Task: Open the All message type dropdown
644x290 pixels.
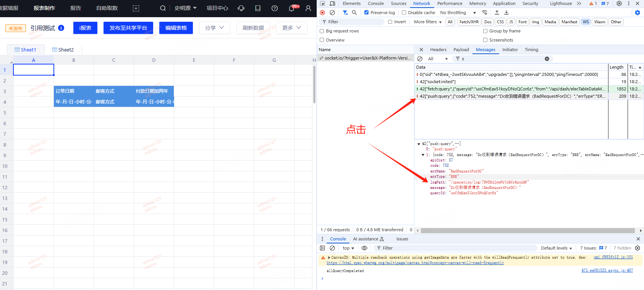Action: click(438, 59)
